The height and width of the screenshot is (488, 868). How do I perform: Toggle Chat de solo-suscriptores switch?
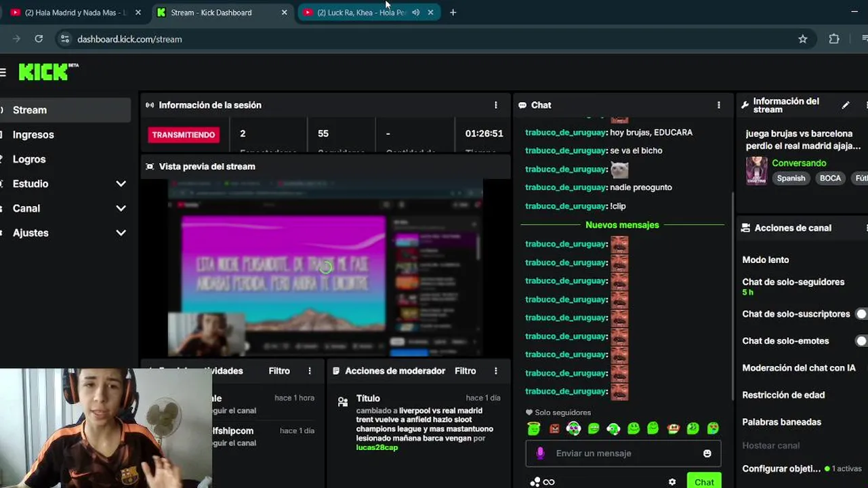pyautogui.click(x=862, y=314)
